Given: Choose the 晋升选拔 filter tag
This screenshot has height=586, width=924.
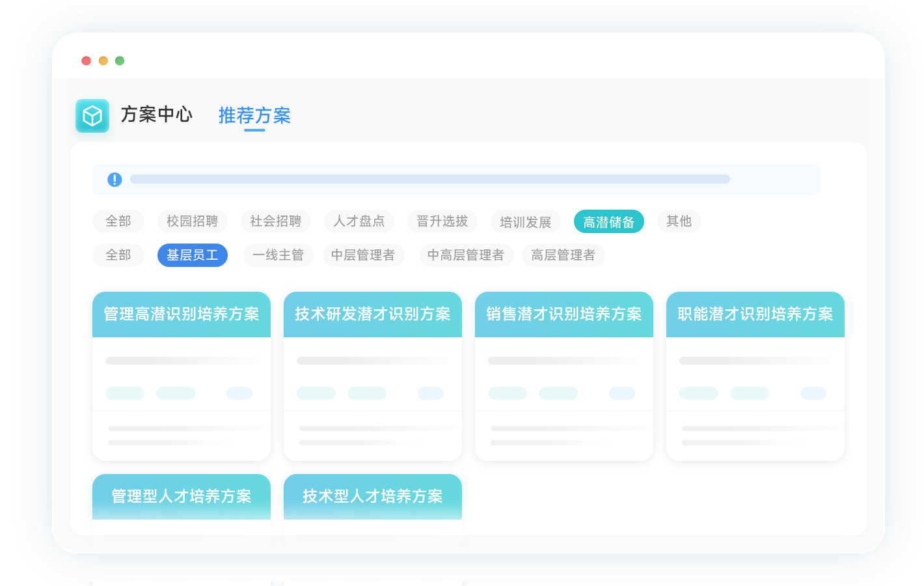Looking at the screenshot, I should click(442, 221).
